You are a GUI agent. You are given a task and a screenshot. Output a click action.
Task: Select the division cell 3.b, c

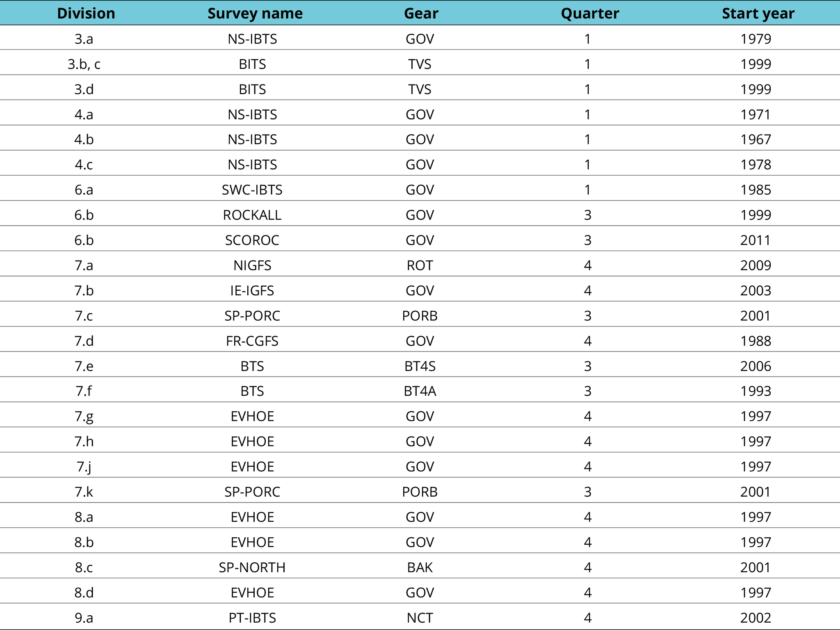84,64
